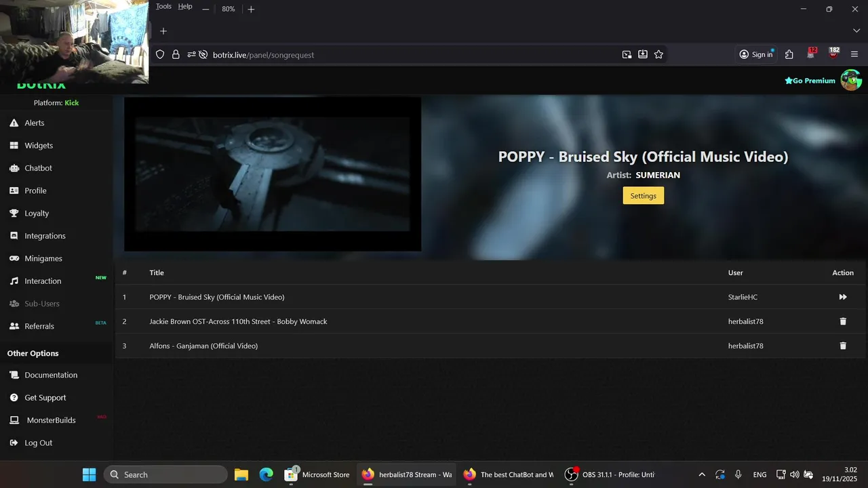Delete the Jackie Brown OST song request
This screenshot has width=868, height=488.
coord(843,321)
